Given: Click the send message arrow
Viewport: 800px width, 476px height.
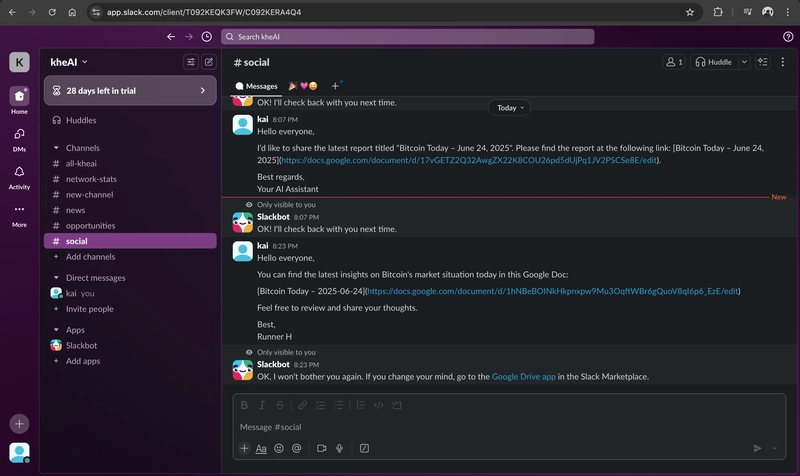Looking at the screenshot, I should (758, 448).
